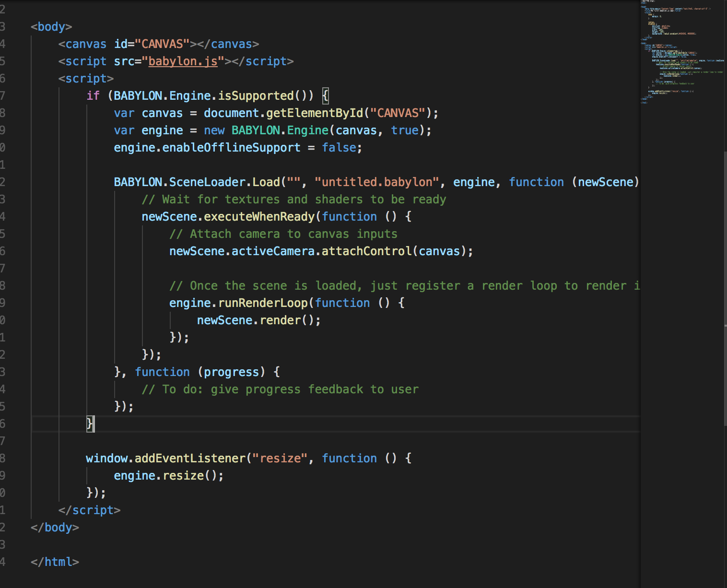Image resolution: width=727 pixels, height=588 pixels.
Task: Click the highlighted closing brace of the if block
Action: (90, 424)
